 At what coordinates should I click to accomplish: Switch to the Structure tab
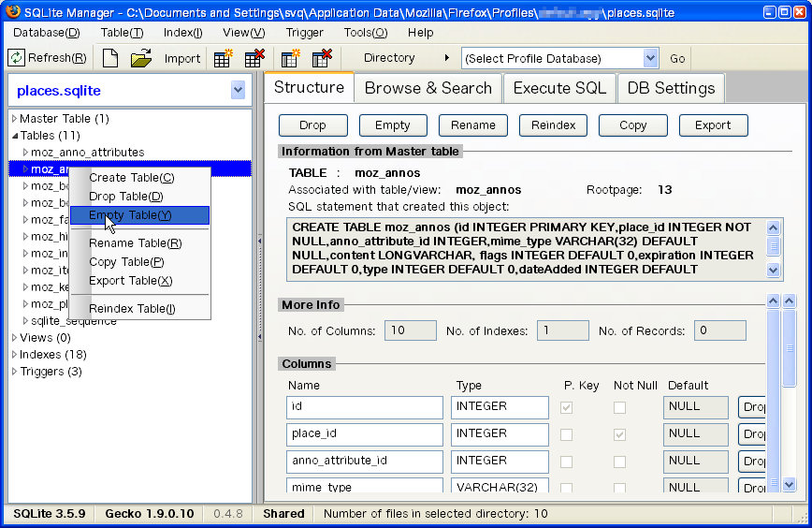point(309,87)
